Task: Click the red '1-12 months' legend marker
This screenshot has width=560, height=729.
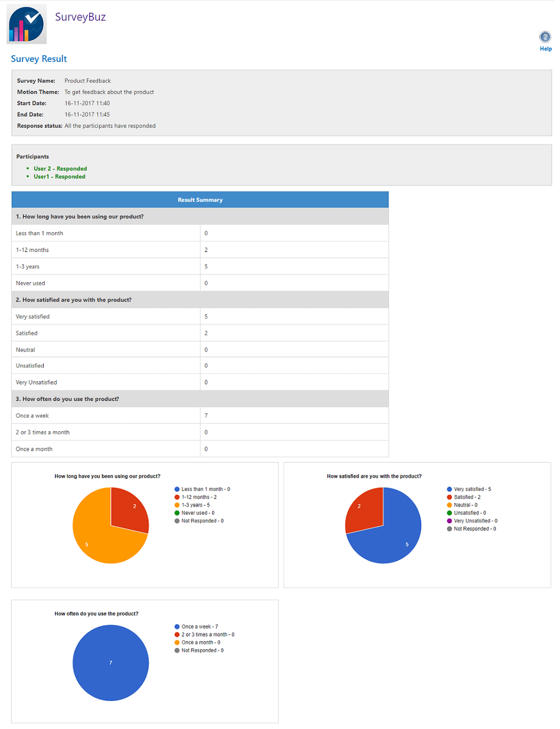Action: point(177,497)
